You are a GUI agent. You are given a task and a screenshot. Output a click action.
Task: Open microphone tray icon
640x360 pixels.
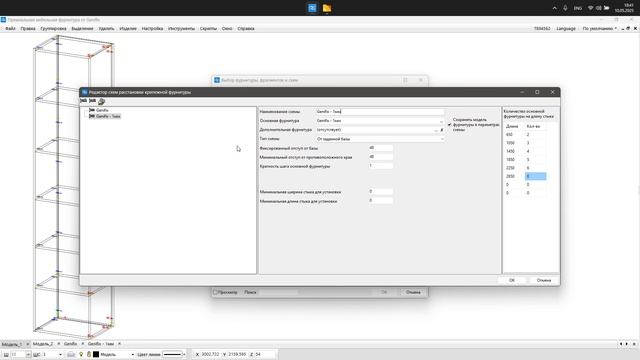(565, 8)
